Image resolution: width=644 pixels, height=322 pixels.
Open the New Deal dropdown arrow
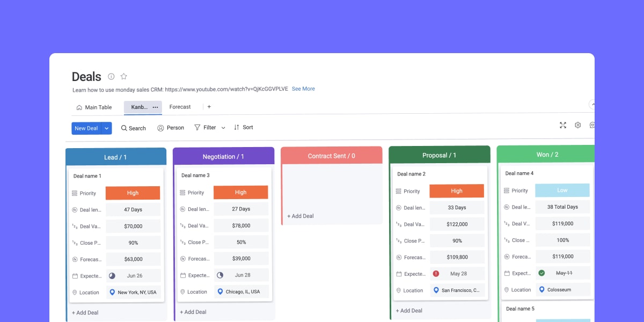(106, 128)
